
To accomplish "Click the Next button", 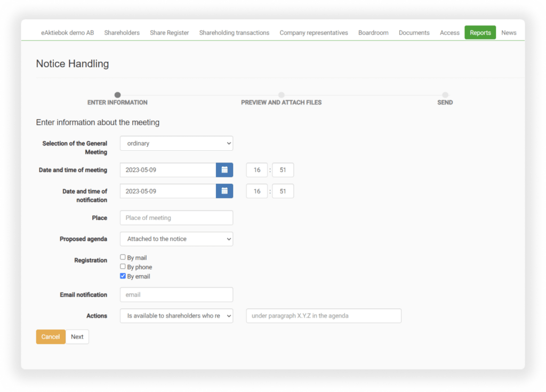I will (77, 337).
